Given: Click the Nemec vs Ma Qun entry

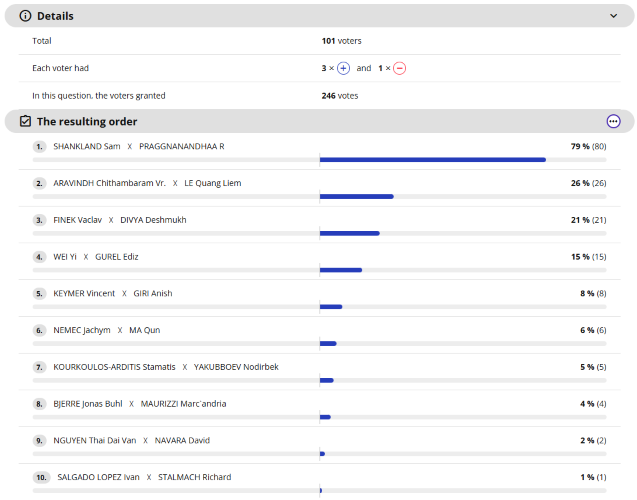Looking at the screenshot, I should pyautogui.click(x=106, y=330).
